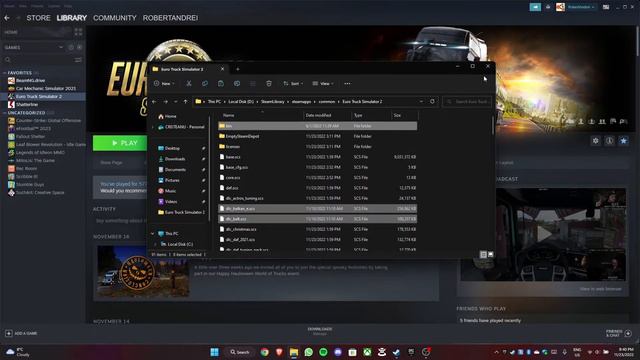The image size is (640, 360).
Task: Click the Delete trash icon in Explorer
Action: click(269, 84)
